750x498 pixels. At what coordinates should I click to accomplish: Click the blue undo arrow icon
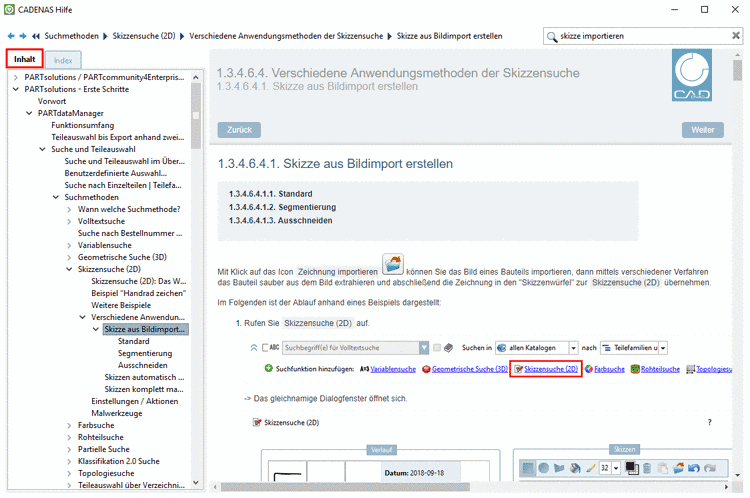[x=694, y=468]
